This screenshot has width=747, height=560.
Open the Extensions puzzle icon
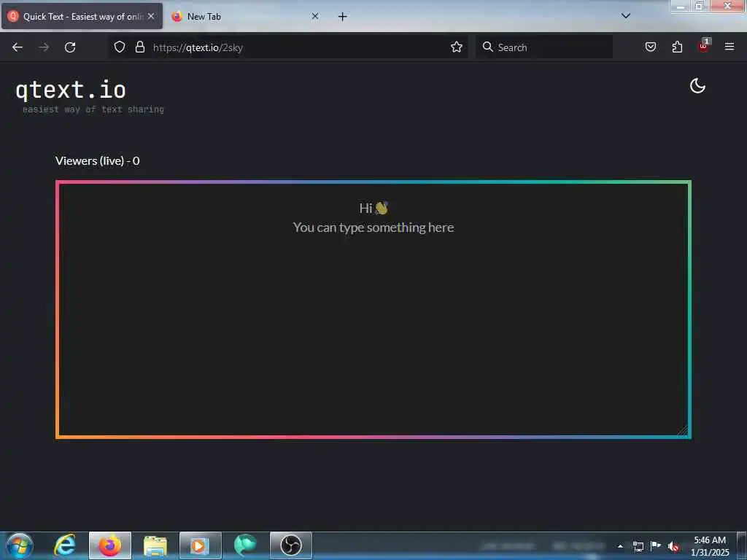pyautogui.click(x=677, y=47)
